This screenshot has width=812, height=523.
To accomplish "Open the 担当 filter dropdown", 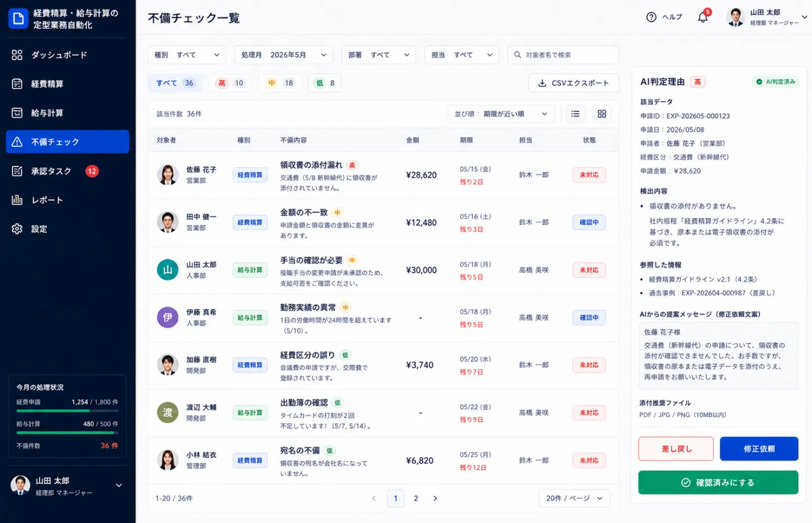I will pyautogui.click(x=462, y=55).
